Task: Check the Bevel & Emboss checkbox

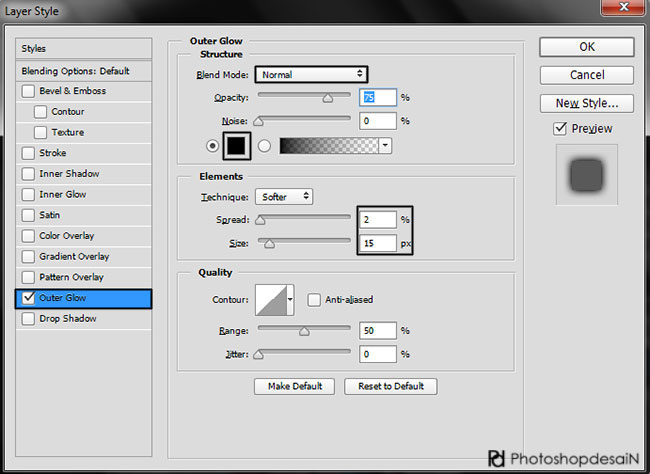Action: point(28,91)
